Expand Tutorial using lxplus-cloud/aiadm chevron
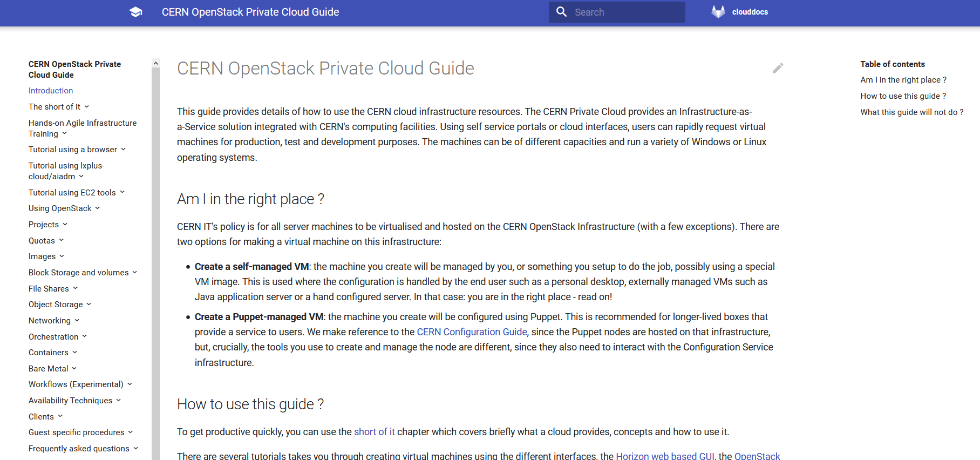The width and height of the screenshot is (980, 460). pyautogui.click(x=81, y=177)
